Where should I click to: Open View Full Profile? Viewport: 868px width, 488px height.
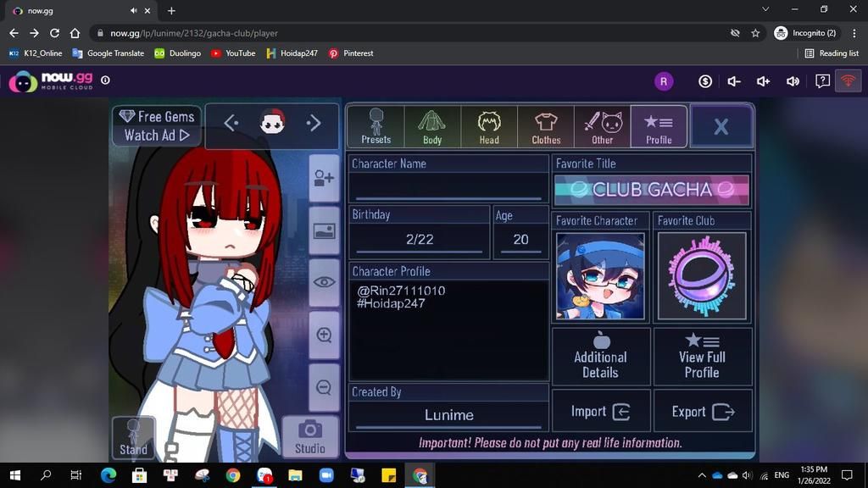click(702, 357)
